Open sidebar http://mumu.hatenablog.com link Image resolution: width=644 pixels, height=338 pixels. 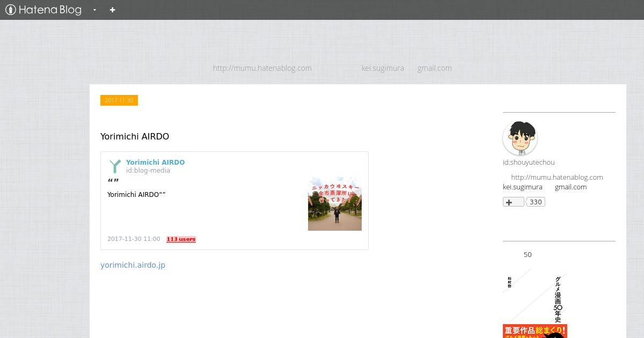[x=557, y=177]
